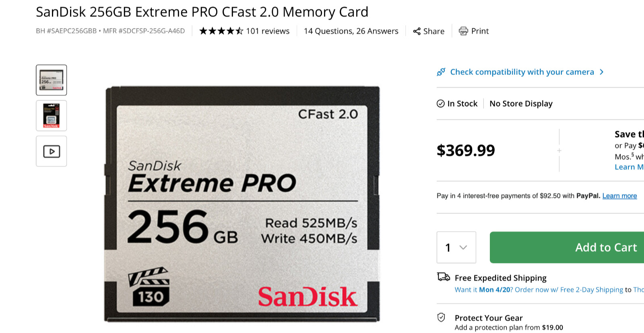This screenshot has height=333, width=644.
Task: Click the In Stock checkmark icon
Action: pyautogui.click(x=441, y=104)
